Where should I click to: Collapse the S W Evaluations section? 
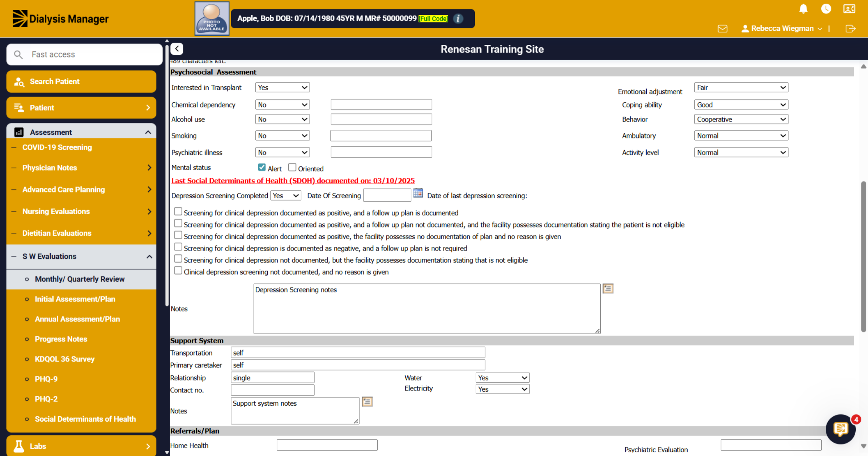pyautogui.click(x=149, y=257)
